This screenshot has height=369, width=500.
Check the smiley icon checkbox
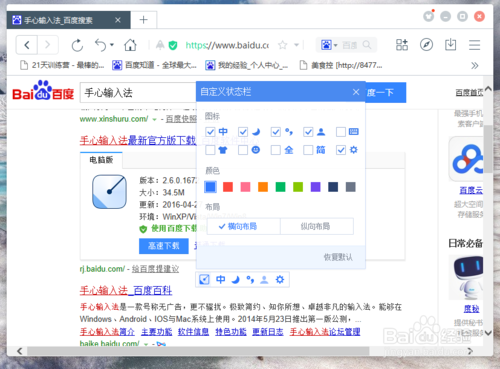coord(243,150)
